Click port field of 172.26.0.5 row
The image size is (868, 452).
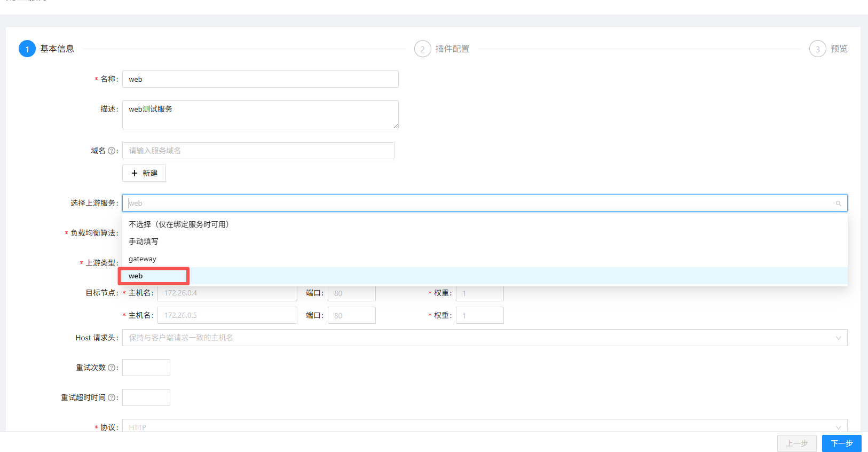pyautogui.click(x=352, y=315)
